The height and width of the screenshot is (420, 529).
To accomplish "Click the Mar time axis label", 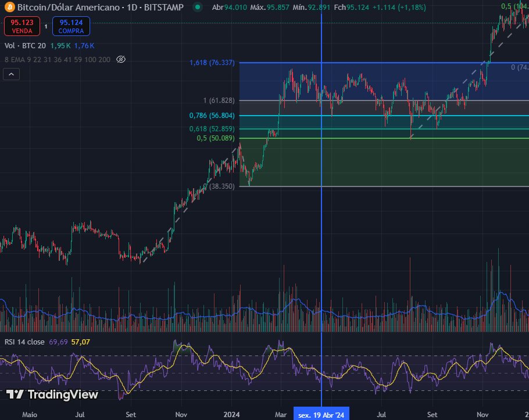I will click(281, 415).
